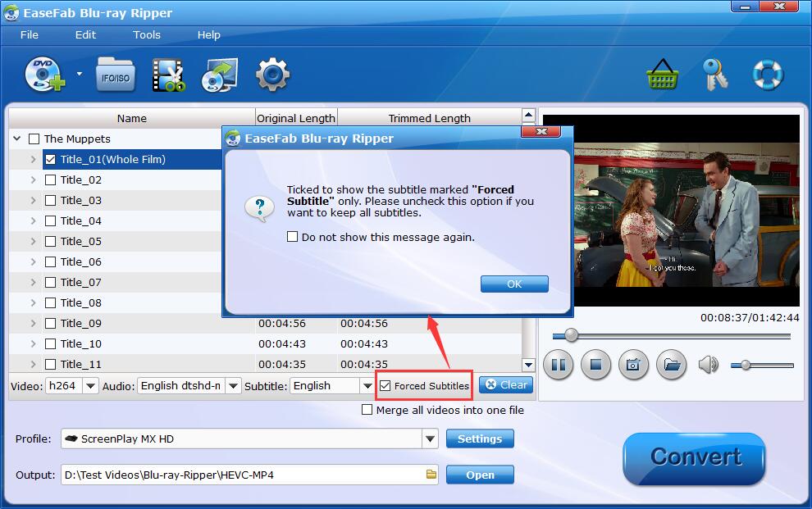Open the Help menu
Screen dimensions: 812x509
pyautogui.click(x=208, y=34)
